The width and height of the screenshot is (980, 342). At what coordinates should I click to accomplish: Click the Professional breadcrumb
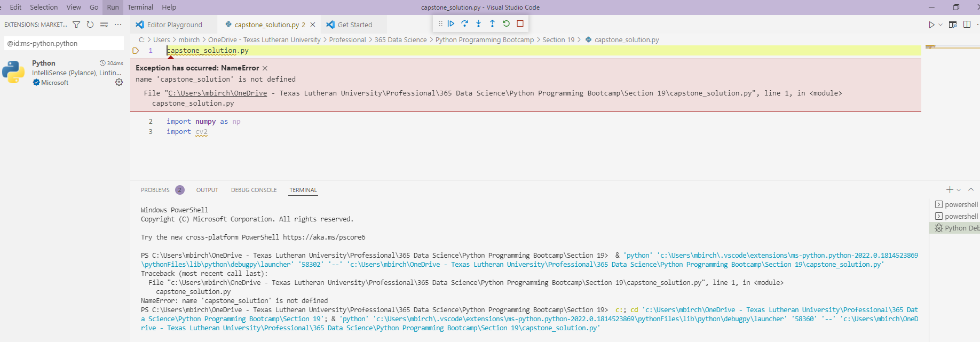[347, 40]
